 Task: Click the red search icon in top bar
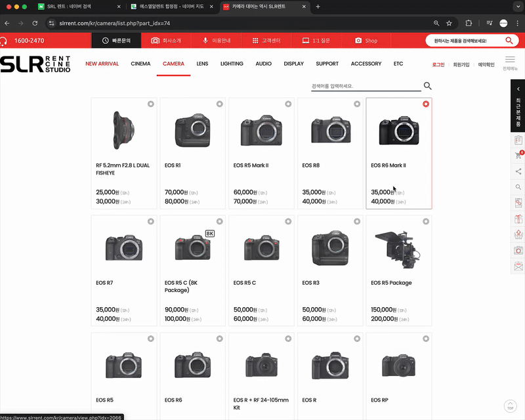[509, 41]
